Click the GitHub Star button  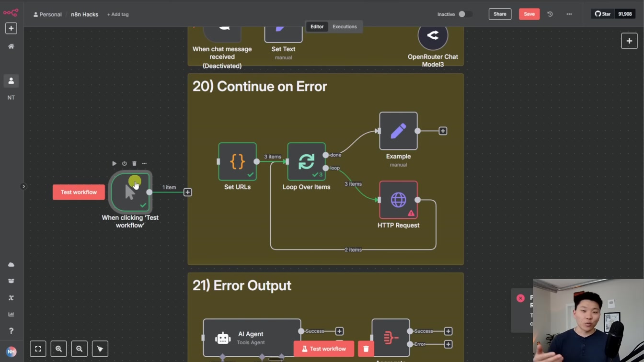(x=603, y=14)
